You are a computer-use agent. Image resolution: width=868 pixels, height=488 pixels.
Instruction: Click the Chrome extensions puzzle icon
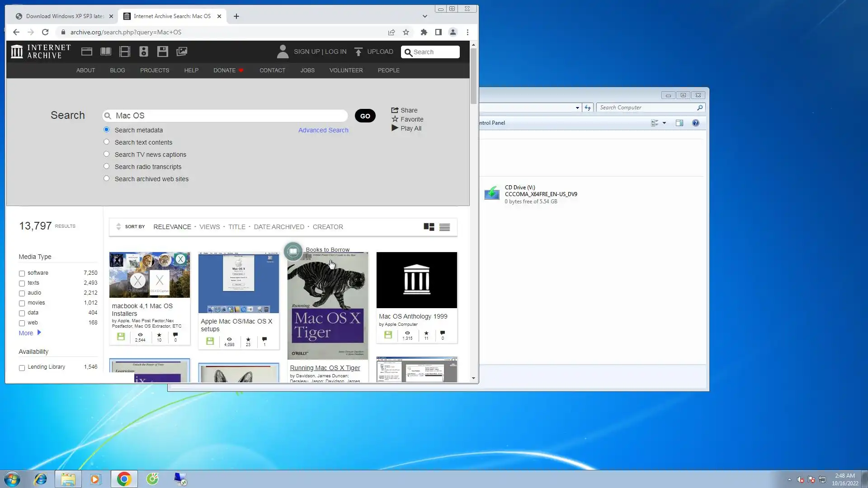pos(424,32)
